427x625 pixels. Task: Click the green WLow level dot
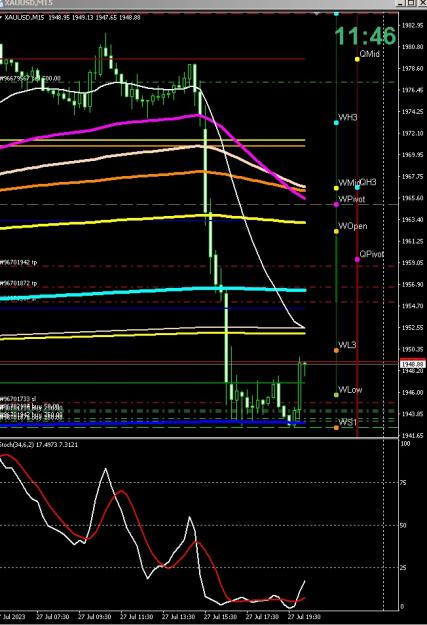336,395
